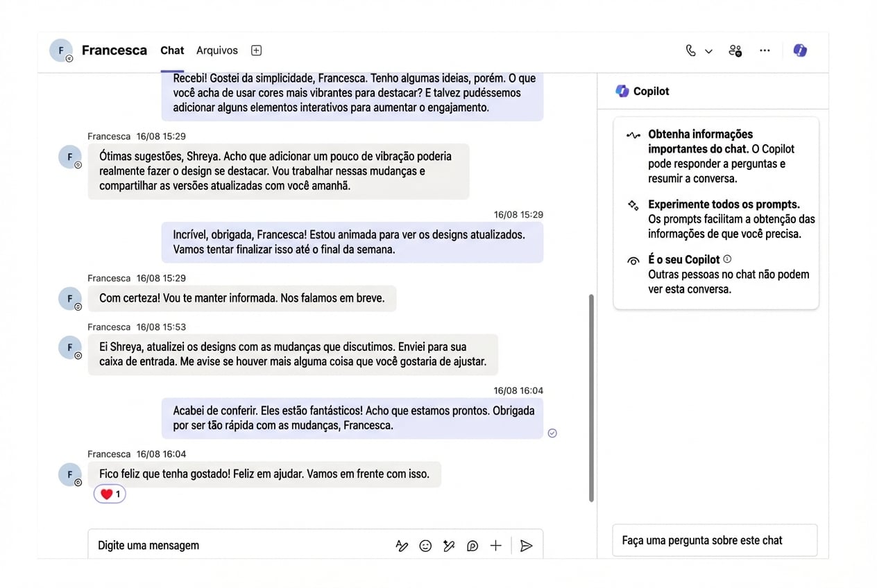This screenshot has width=877, height=588.
Task: Start an audio call with Francesca
Action: (690, 51)
